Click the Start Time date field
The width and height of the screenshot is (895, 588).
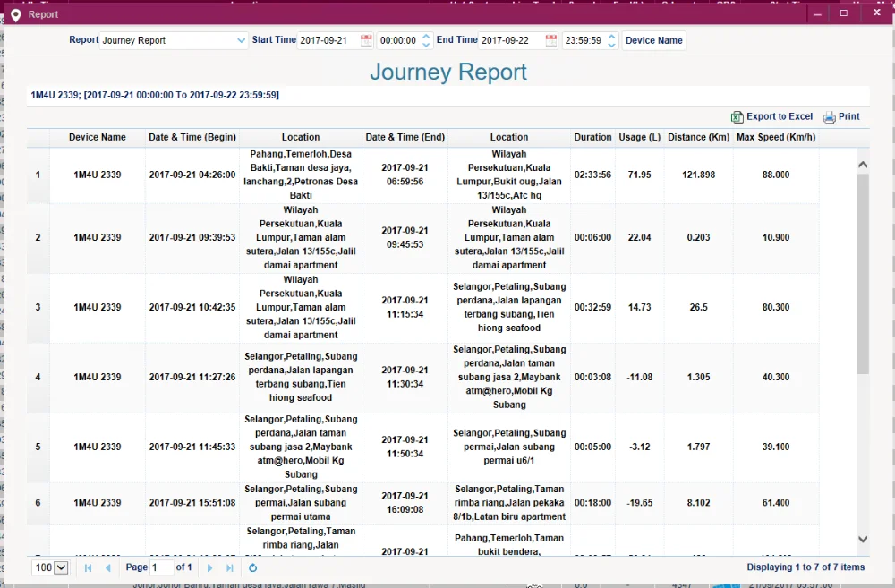(328, 40)
